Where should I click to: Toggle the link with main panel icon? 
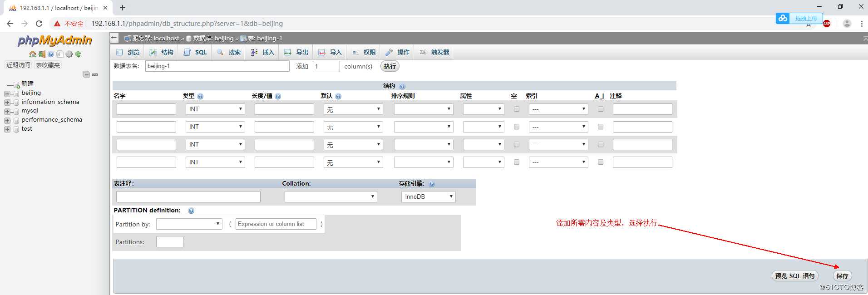click(95, 74)
